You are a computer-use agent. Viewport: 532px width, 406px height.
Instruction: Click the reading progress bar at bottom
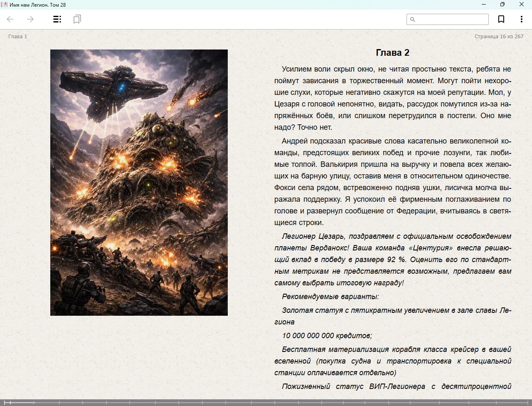(x=266, y=402)
